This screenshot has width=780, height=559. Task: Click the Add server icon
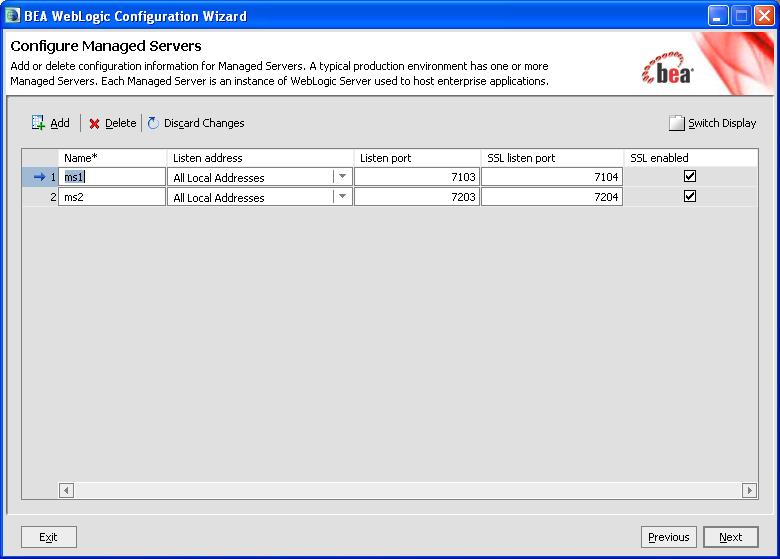(38, 123)
